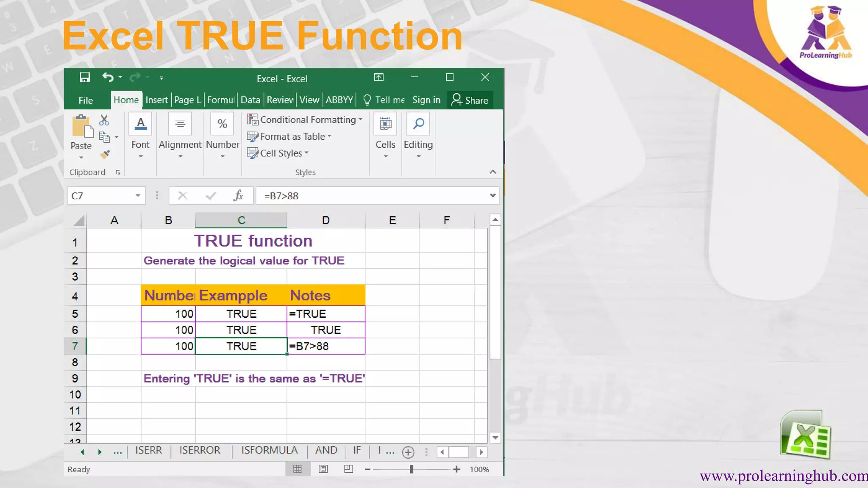Screen dimensions: 868x488
Task: Click the Select All corner triangle
Action: 79,220
